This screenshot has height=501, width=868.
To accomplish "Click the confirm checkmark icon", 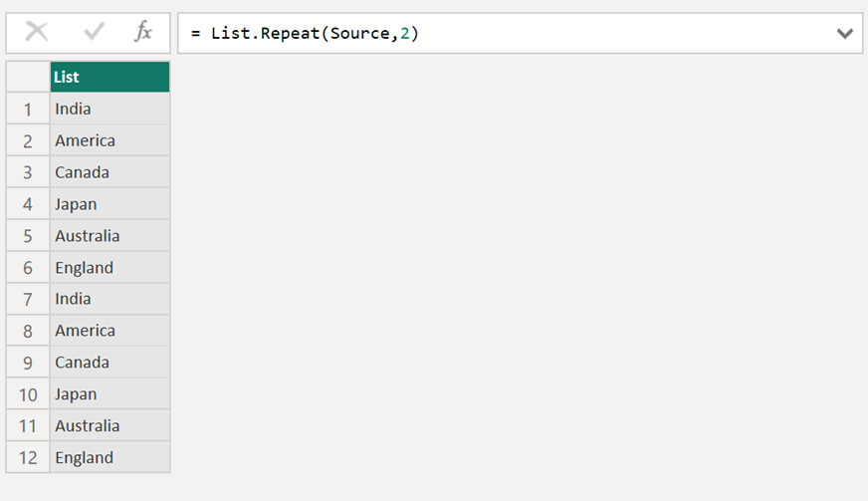I will click(95, 33).
